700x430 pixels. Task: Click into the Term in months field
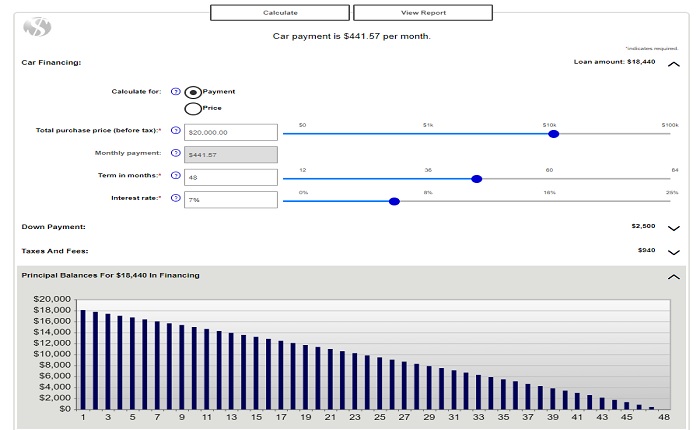[231, 177]
